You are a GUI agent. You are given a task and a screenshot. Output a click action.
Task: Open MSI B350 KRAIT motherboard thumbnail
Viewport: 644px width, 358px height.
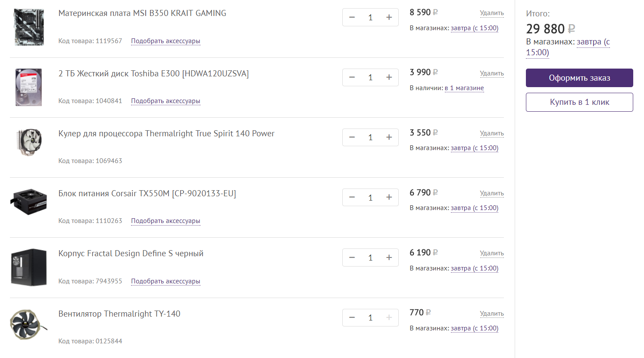[29, 27]
